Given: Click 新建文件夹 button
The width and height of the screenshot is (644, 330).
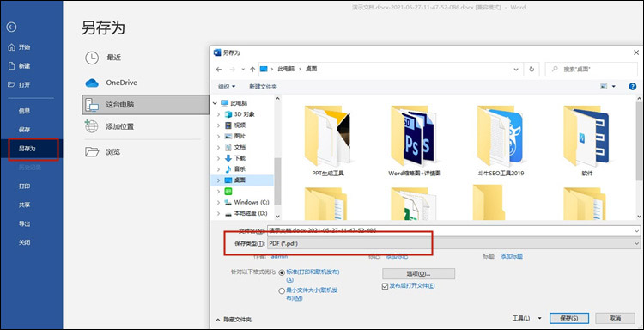Looking at the screenshot, I should click(263, 87).
